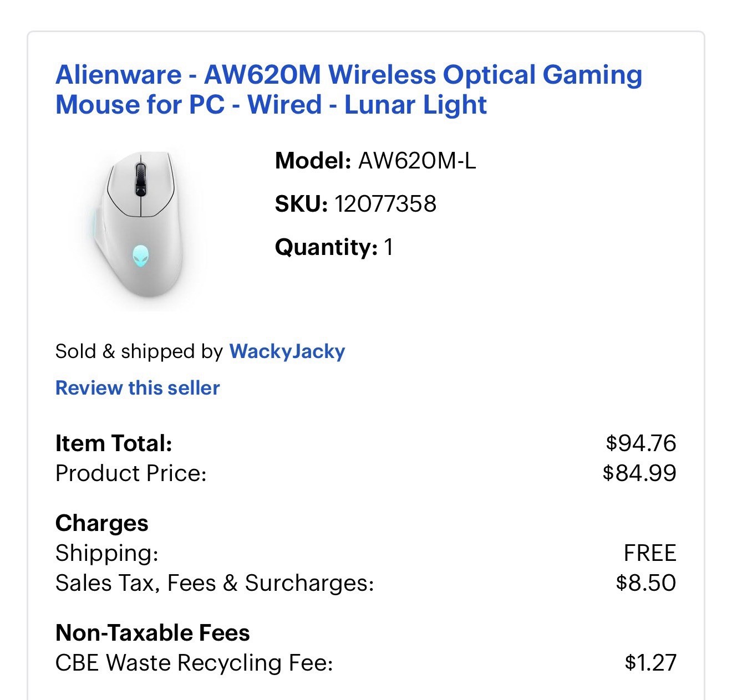Screen dimensions: 732x700
Task: Click the Sold & shipped by text
Action: [139, 351]
